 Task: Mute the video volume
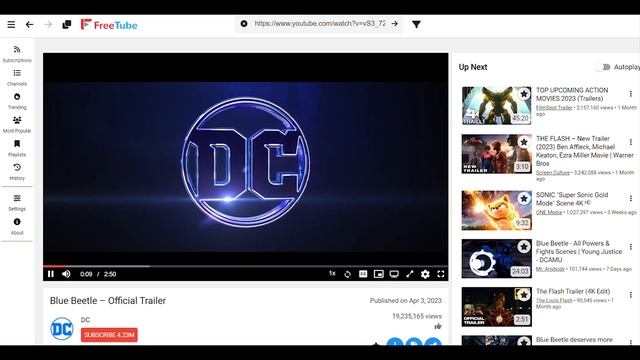pos(66,274)
